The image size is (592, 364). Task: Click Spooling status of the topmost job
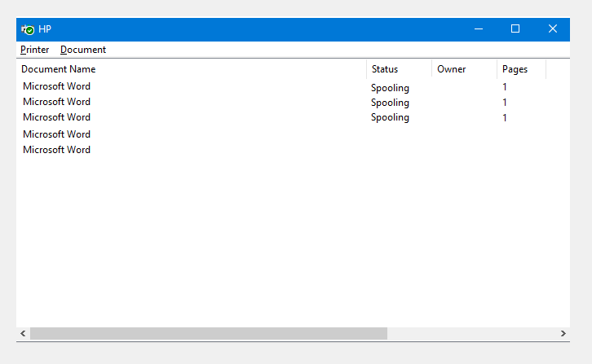[x=390, y=88]
